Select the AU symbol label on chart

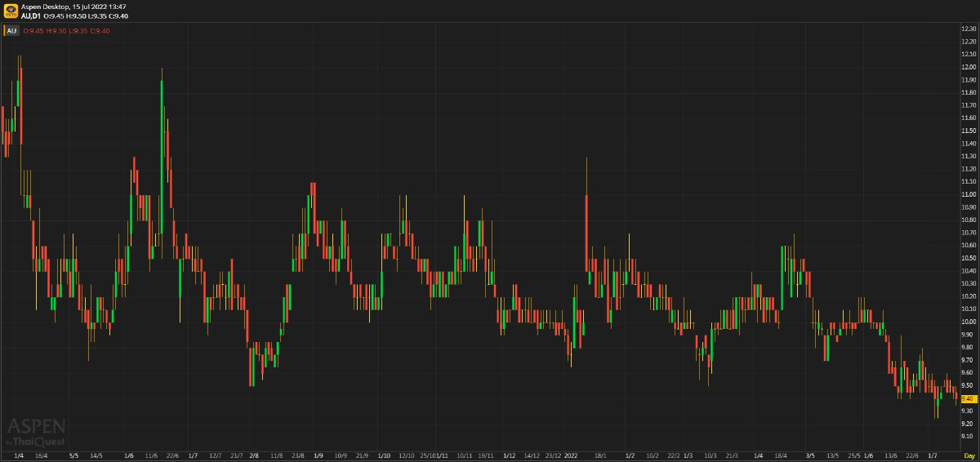(x=11, y=31)
